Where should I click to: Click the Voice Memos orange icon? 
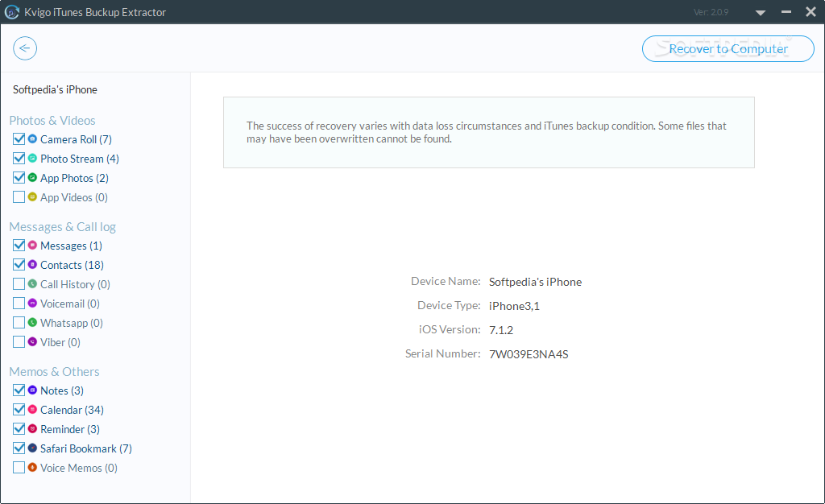point(32,467)
